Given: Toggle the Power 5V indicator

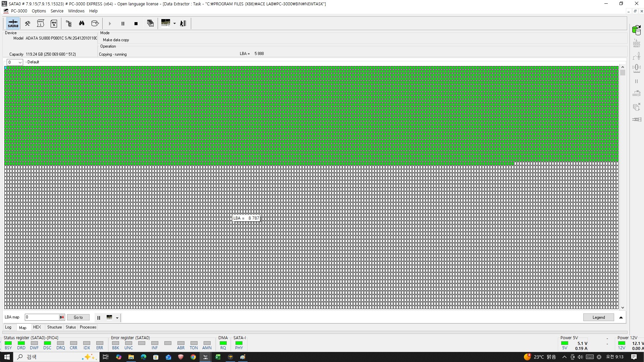Looking at the screenshot, I should (565, 343).
